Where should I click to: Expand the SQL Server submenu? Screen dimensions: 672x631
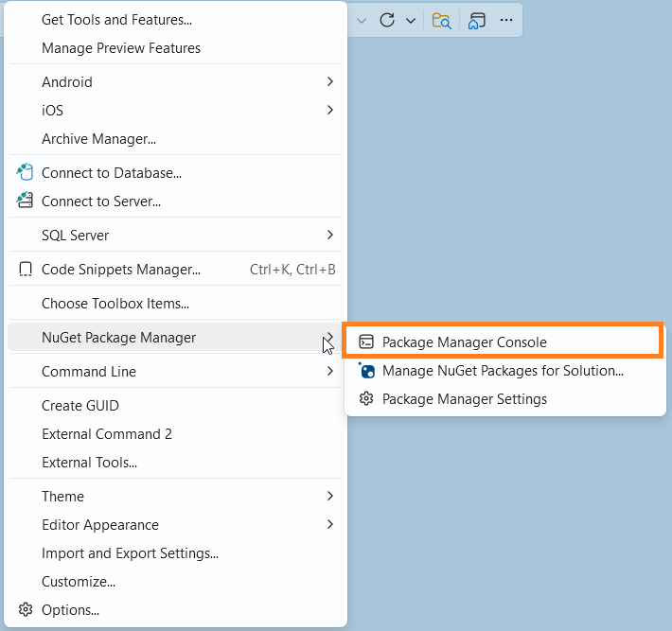click(175, 236)
